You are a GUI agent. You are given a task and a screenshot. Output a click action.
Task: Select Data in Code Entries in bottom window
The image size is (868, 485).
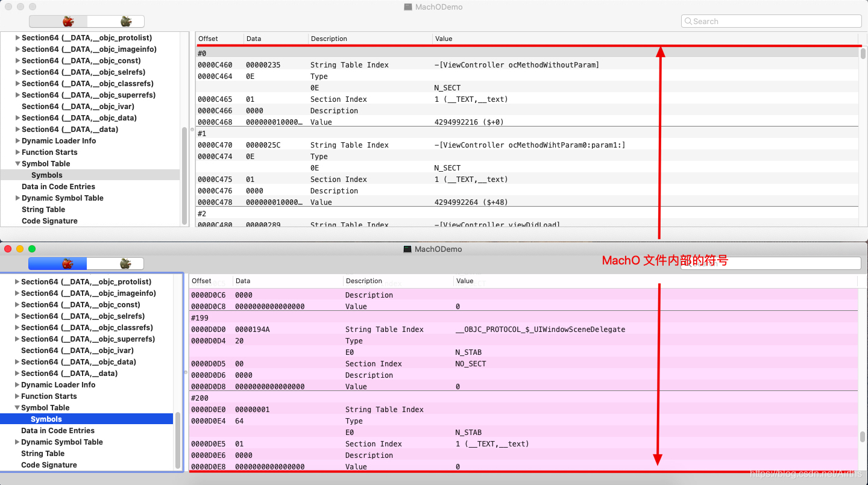[x=58, y=431]
